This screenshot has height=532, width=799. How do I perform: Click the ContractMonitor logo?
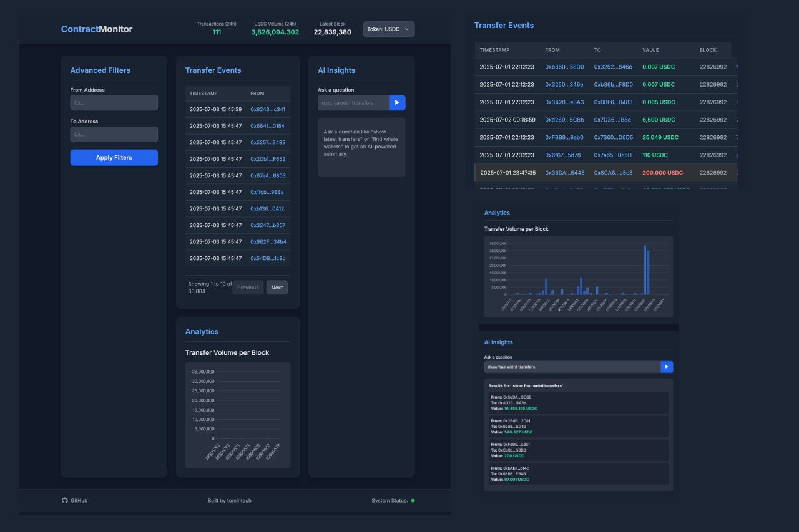[x=96, y=29]
